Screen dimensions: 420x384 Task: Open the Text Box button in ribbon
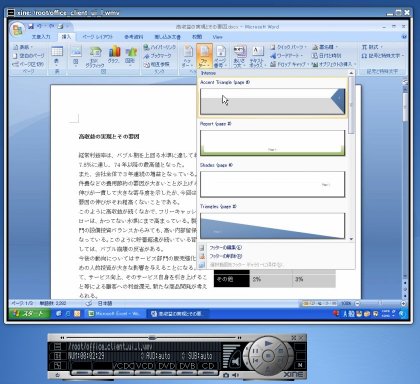pos(256,56)
